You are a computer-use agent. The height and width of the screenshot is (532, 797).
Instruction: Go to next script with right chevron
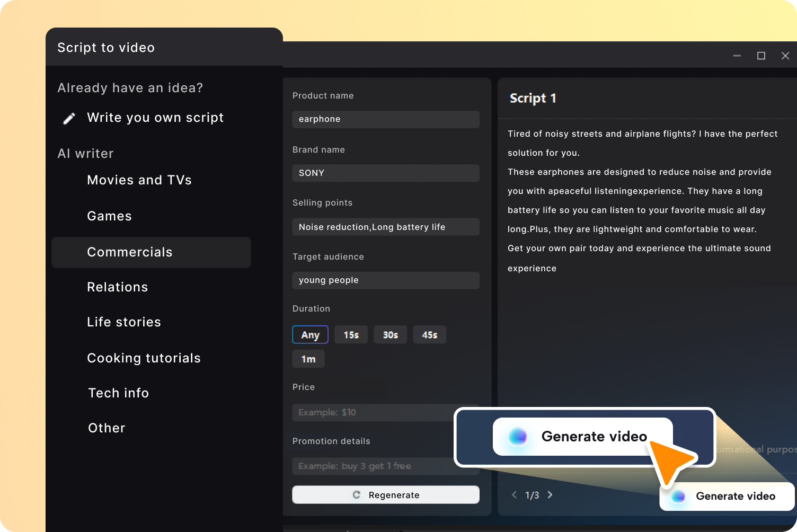tap(550, 495)
